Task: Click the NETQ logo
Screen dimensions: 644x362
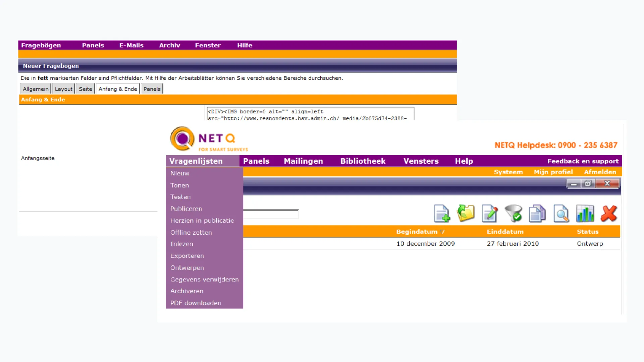Action: coord(209,139)
